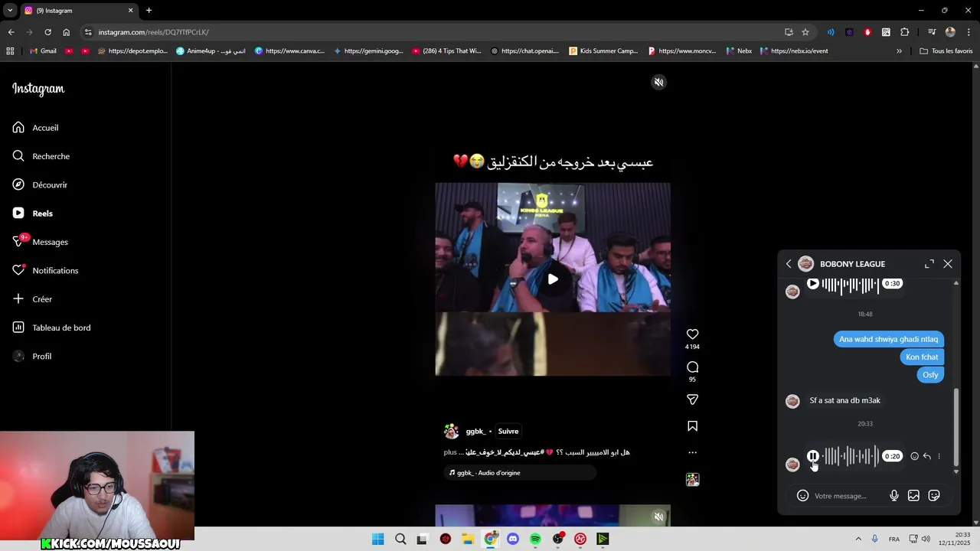Open a new Chrome tab
This screenshot has height=551, width=980.
click(149, 11)
